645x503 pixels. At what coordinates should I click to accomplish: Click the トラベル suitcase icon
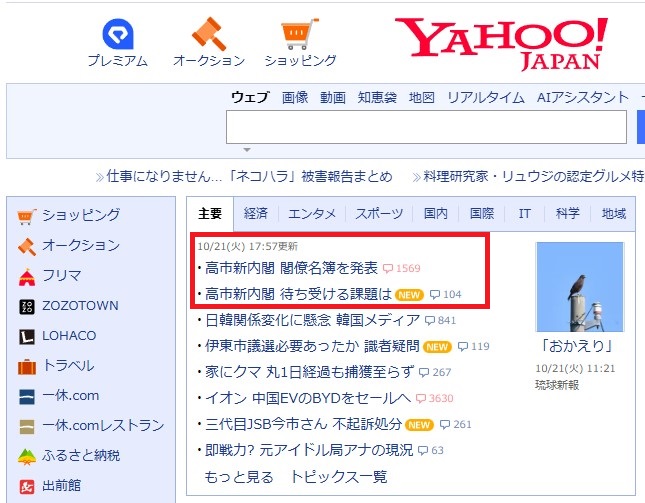tap(27, 366)
